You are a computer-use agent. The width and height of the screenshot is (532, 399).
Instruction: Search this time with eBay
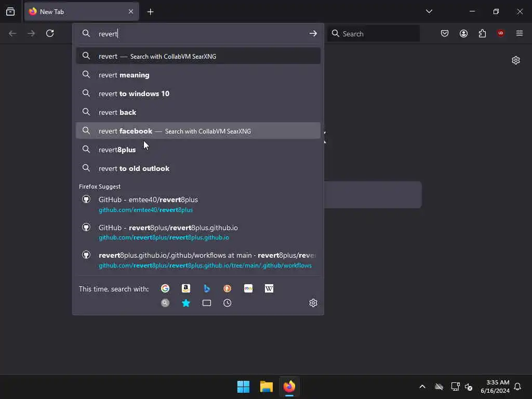click(x=248, y=288)
